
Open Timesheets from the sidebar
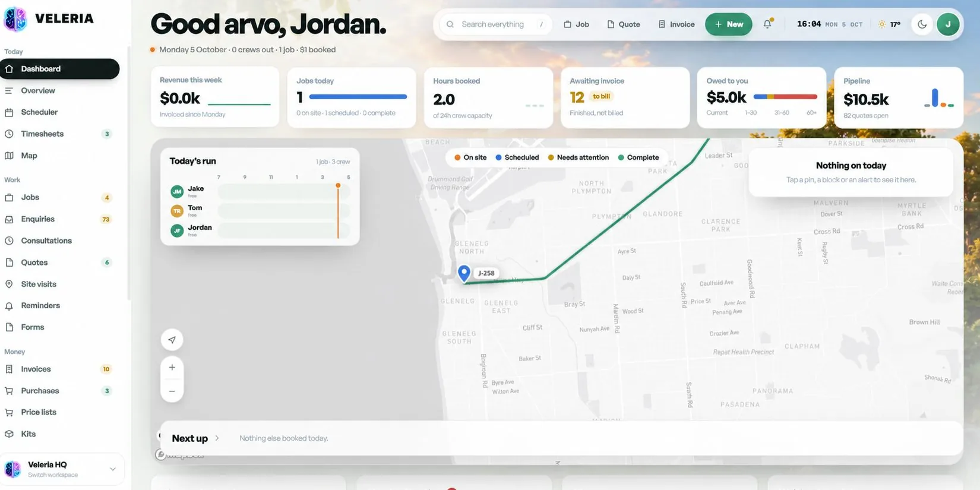click(x=59, y=134)
